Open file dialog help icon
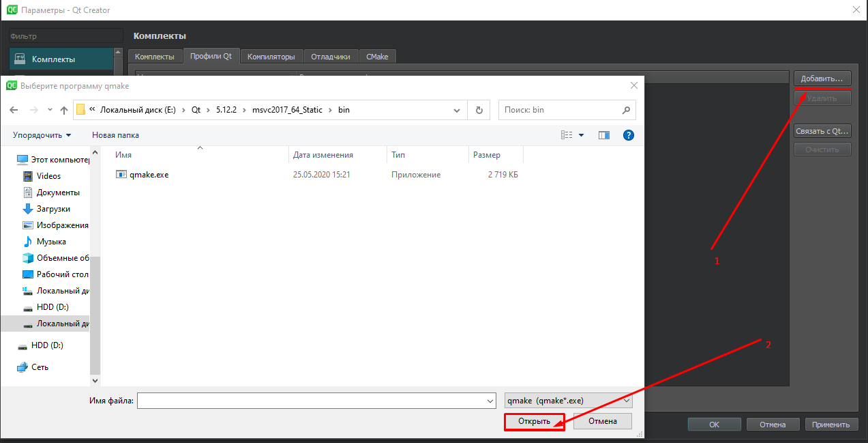The image size is (868, 443). [x=629, y=135]
